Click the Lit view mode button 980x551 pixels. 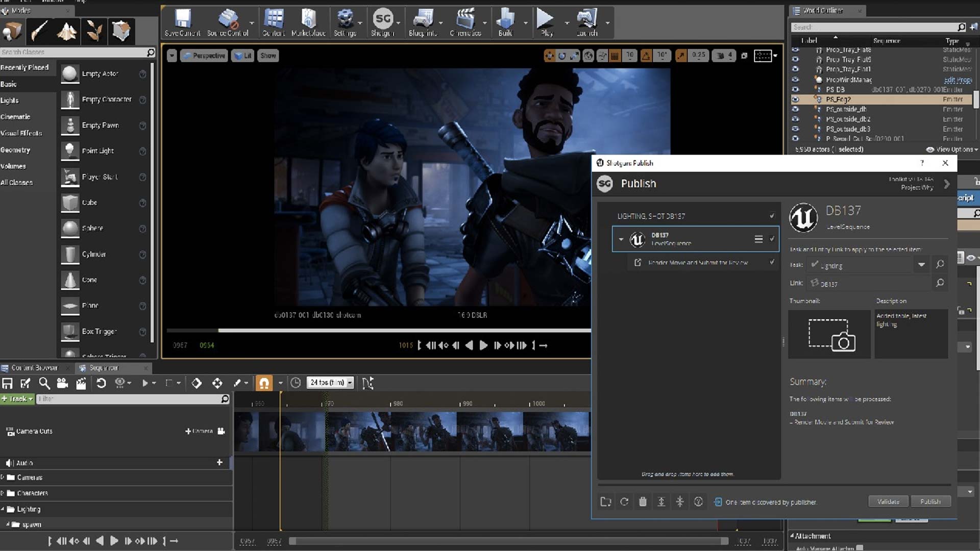[242, 56]
